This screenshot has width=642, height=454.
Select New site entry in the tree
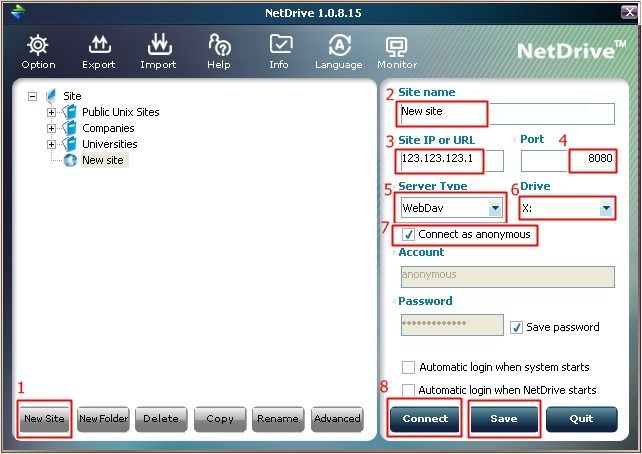[103, 160]
